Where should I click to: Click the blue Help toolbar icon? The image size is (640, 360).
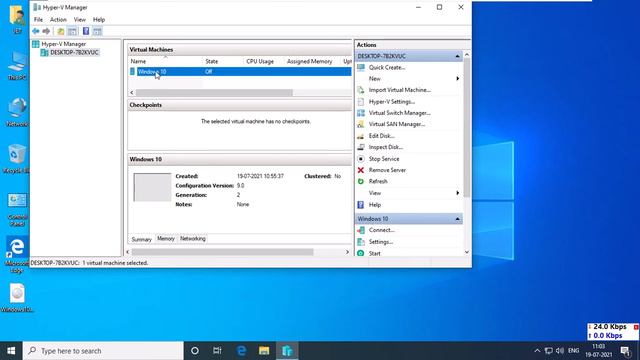[x=86, y=31]
